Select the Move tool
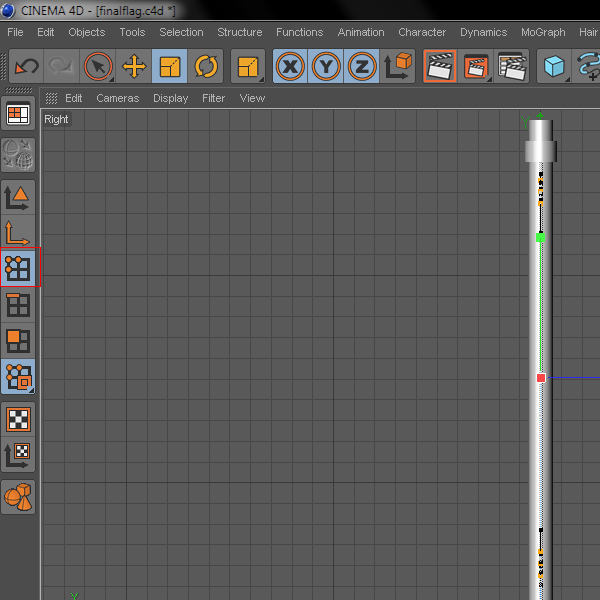 click(x=134, y=66)
